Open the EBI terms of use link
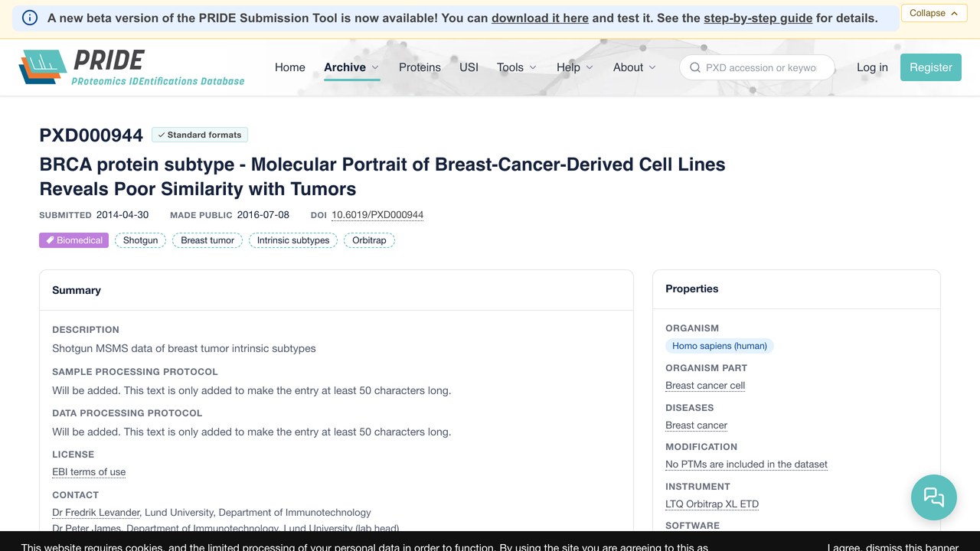The width and height of the screenshot is (980, 551). point(89,472)
